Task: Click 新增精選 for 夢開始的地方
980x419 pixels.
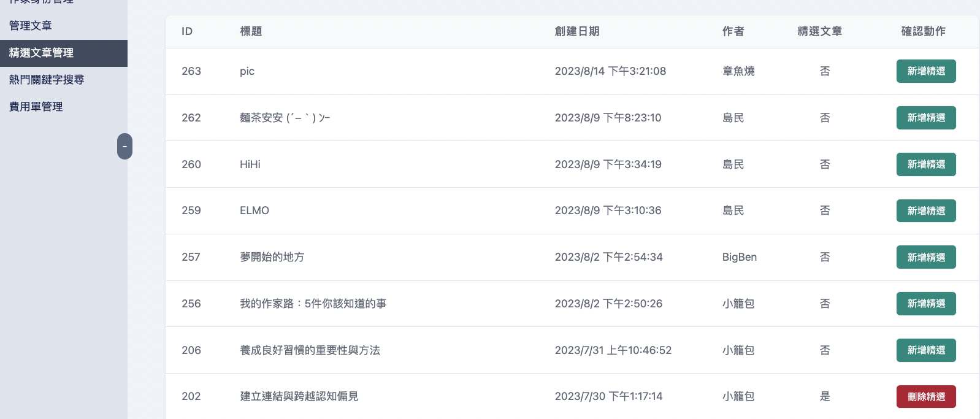Action: 925,258
